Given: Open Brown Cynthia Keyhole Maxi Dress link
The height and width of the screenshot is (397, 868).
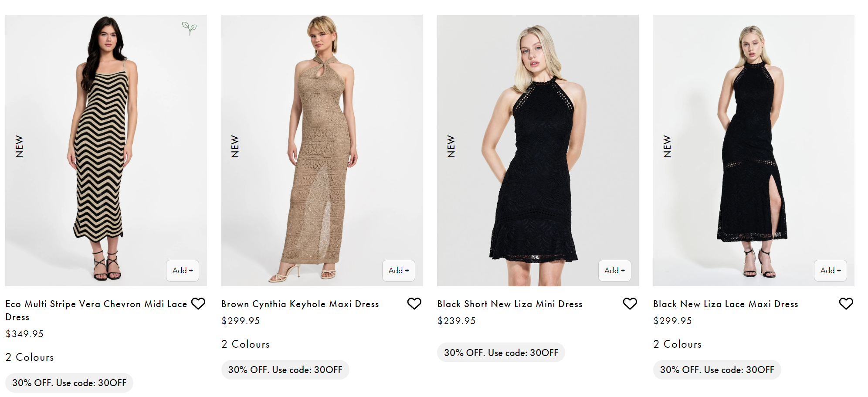Looking at the screenshot, I should click(300, 304).
